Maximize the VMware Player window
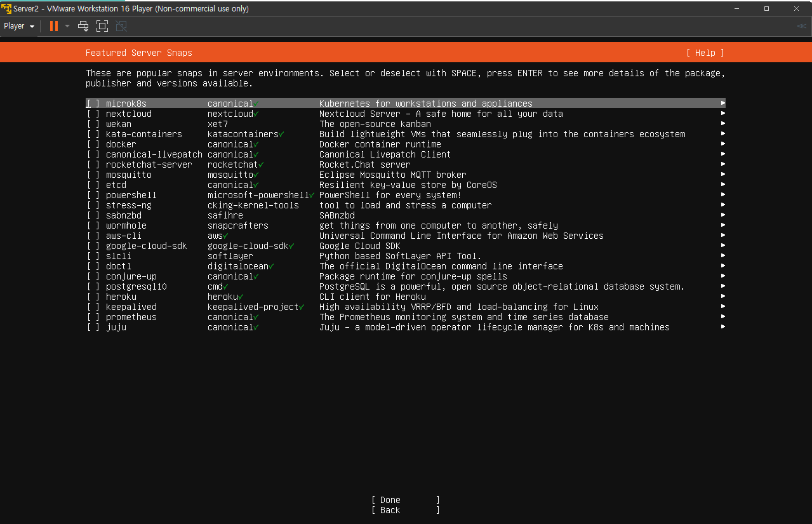This screenshot has height=524, width=812. coord(766,9)
